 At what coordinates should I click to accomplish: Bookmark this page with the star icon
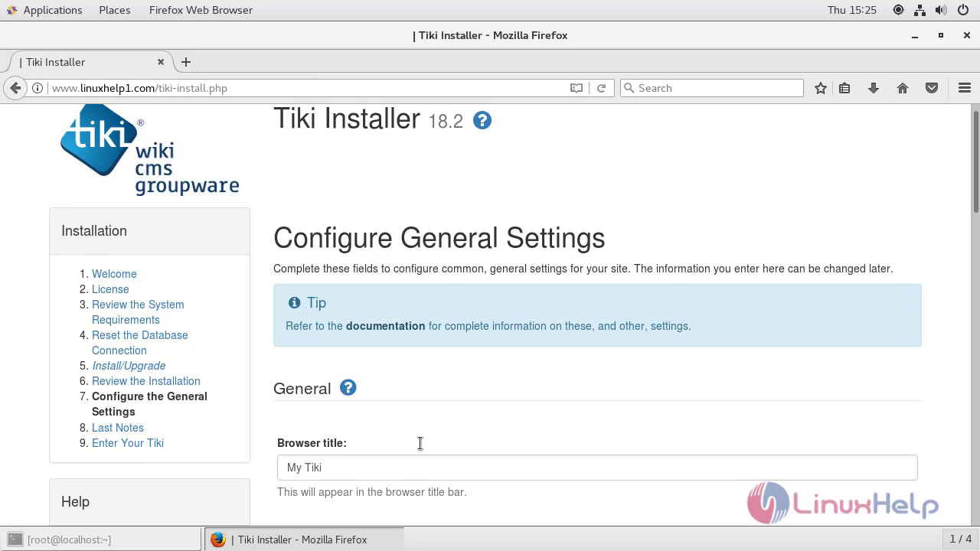tap(821, 88)
